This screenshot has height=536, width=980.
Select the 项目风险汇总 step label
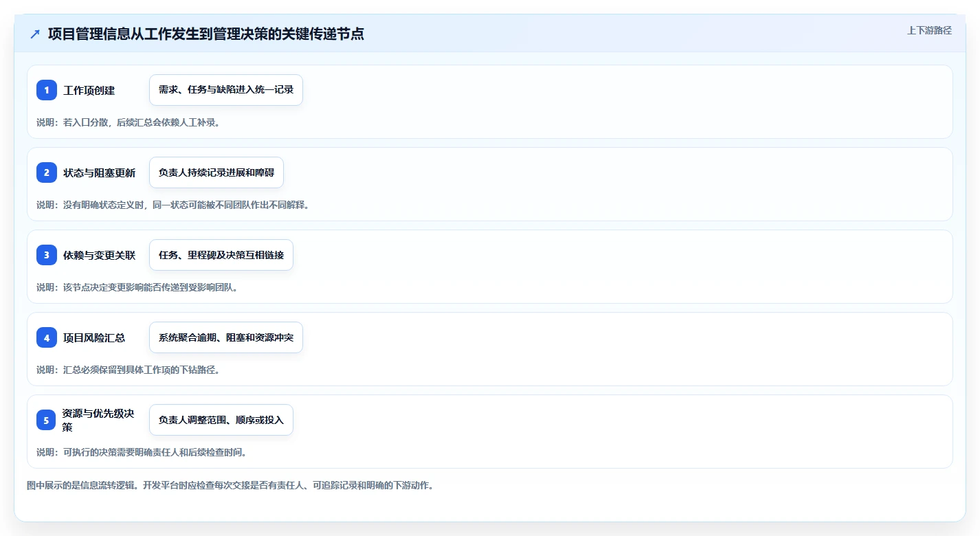pyautogui.click(x=94, y=337)
